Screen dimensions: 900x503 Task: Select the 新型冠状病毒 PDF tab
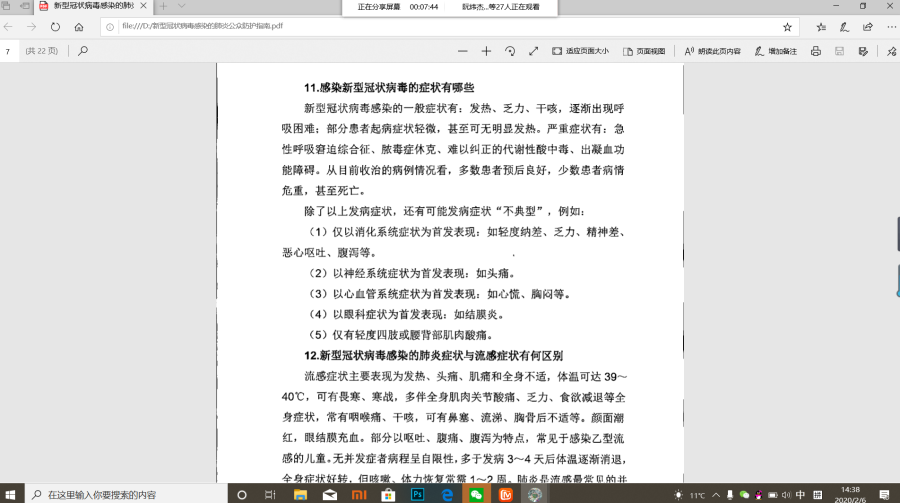point(90,7)
